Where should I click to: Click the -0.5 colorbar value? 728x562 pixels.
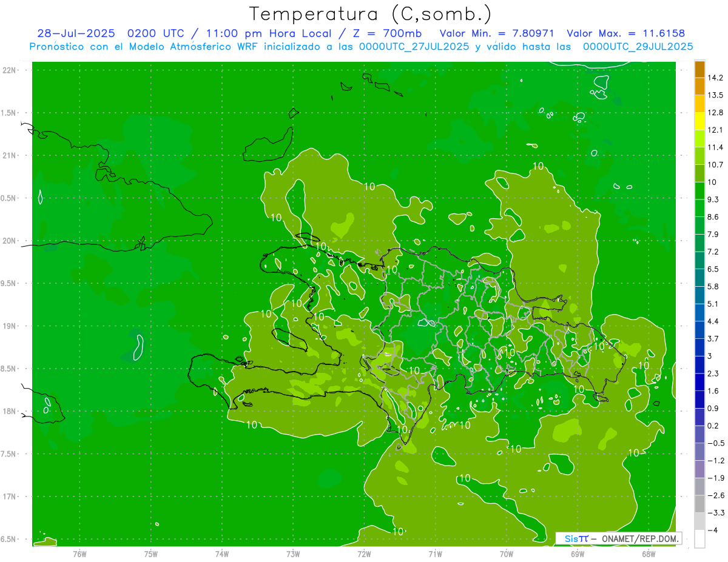click(x=715, y=443)
